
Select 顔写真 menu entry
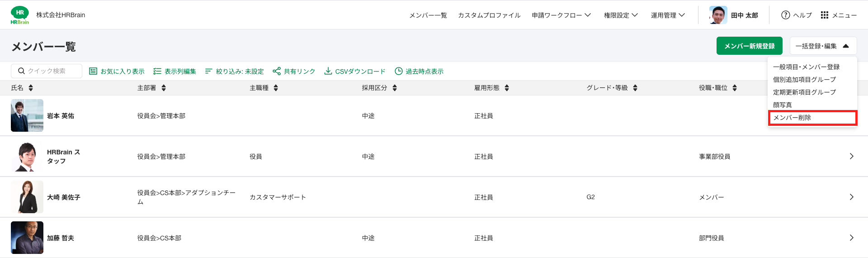pos(782,105)
